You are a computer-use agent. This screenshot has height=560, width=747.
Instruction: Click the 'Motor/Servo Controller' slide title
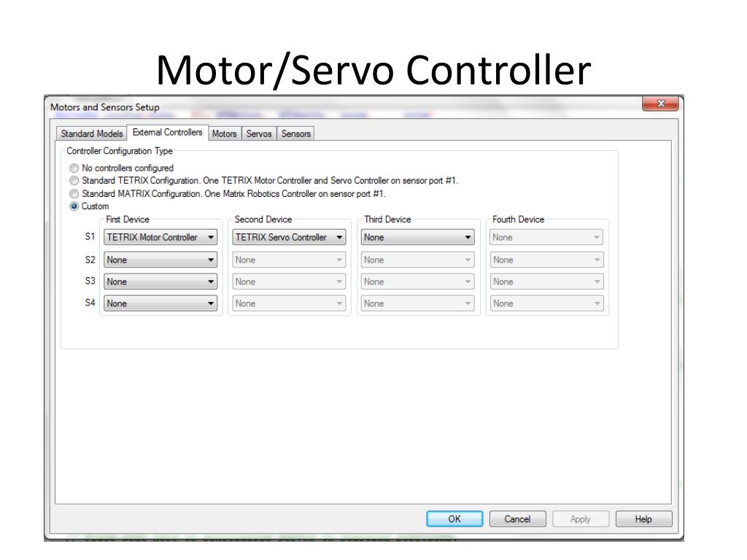pos(373,71)
